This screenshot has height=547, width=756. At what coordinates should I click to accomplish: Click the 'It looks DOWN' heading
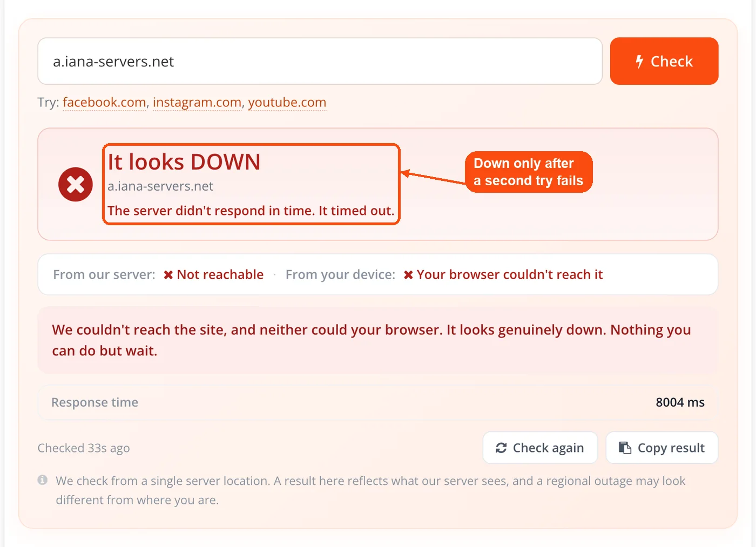click(184, 162)
